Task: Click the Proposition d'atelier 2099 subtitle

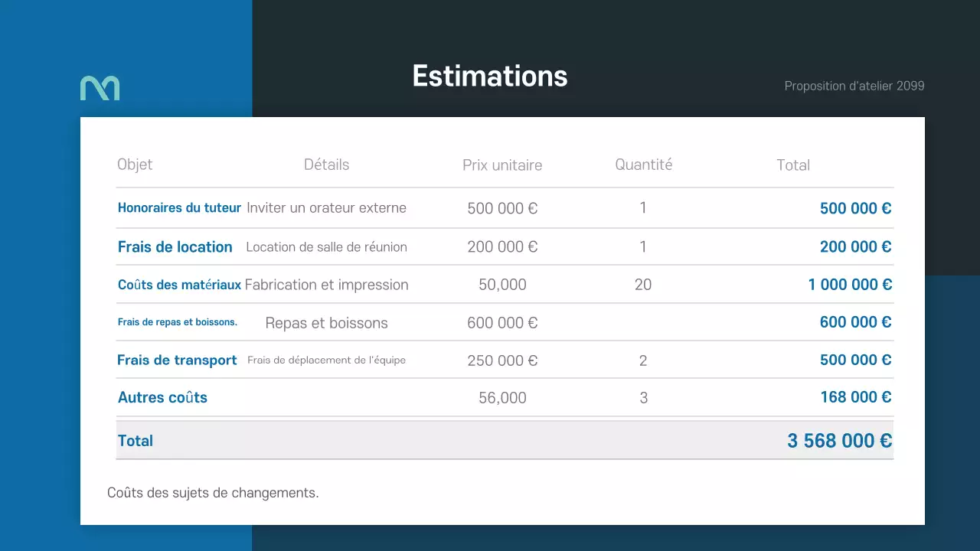Action: [854, 86]
